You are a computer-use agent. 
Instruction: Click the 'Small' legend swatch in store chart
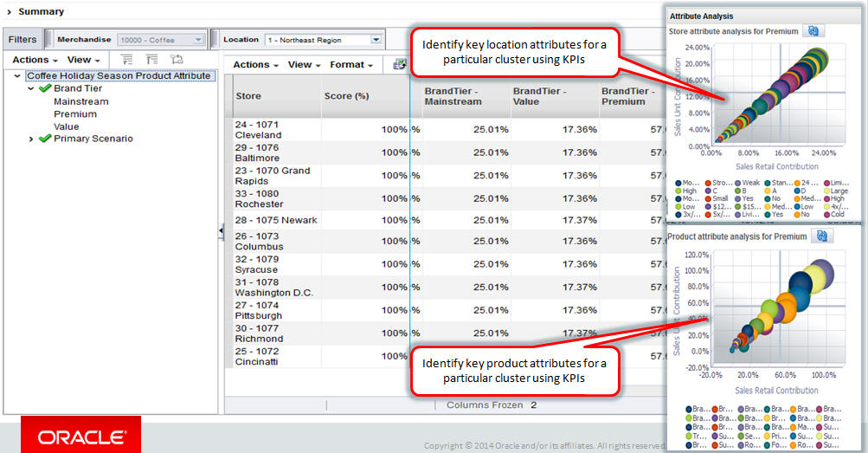point(708,199)
